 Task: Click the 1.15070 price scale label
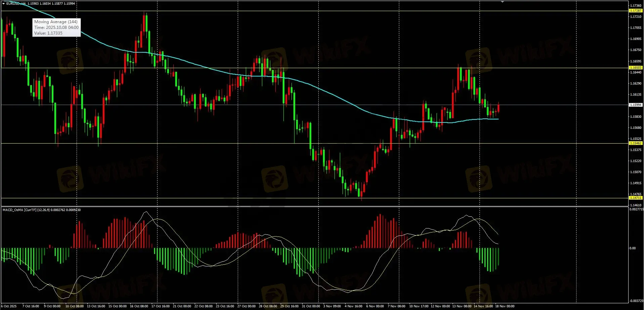pyautogui.click(x=636, y=172)
